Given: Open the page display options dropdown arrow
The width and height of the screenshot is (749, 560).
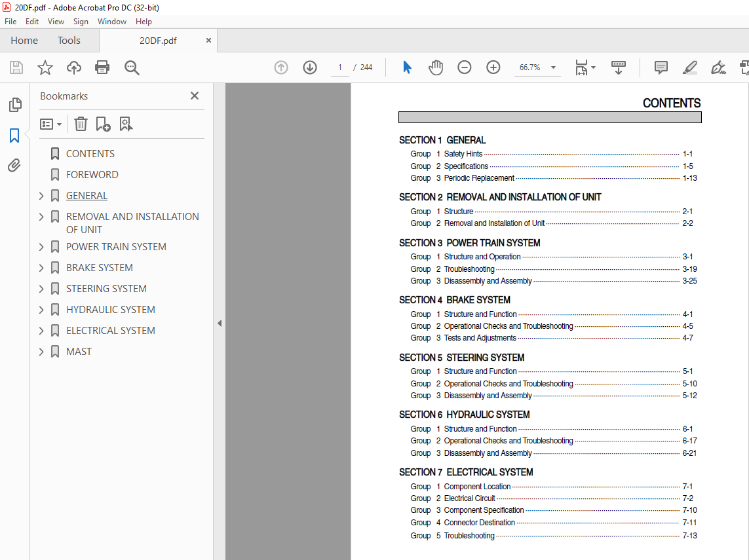Looking at the screenshot, I should click(593, 67).
